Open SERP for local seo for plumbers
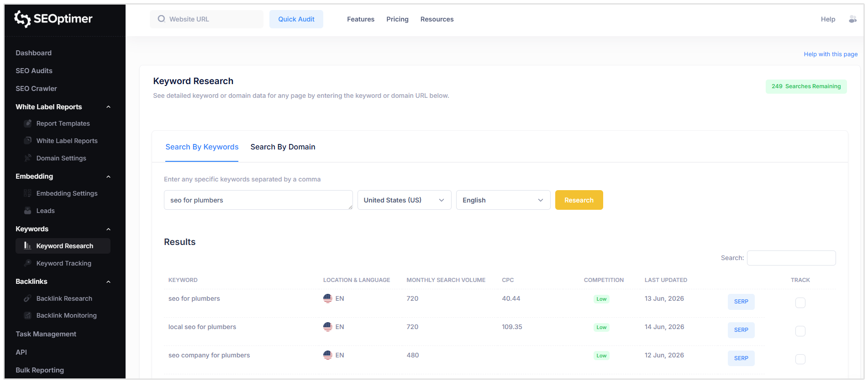The width and height of the screenshot is (868, 383). point(741,330)
